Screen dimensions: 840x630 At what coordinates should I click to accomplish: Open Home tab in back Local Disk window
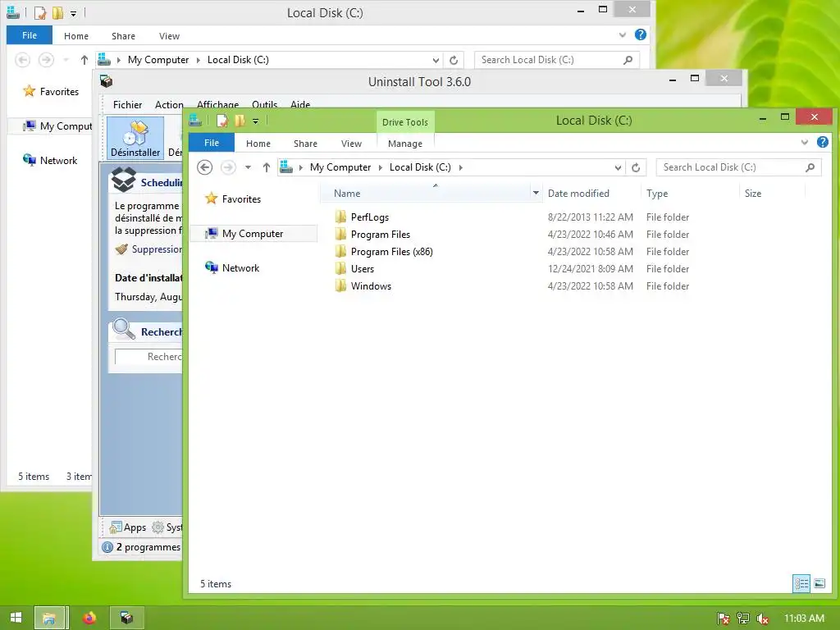coord(76,36)
